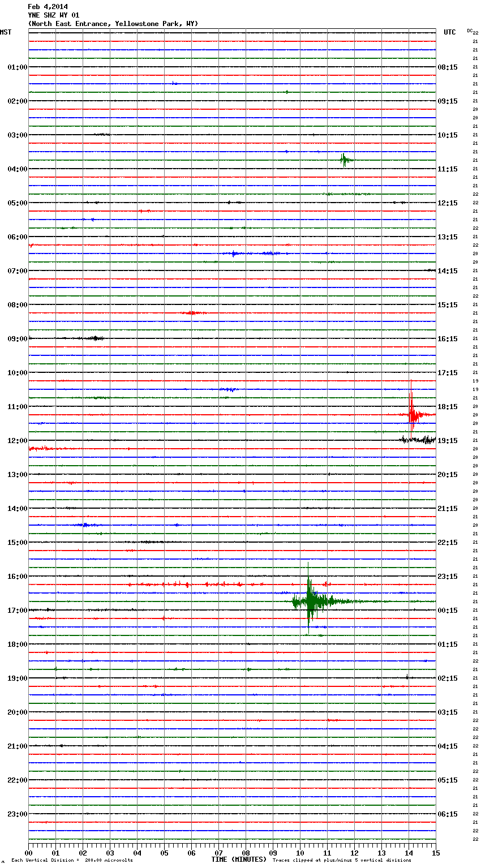
Task: Click the "18:15" UTC label
Action: click(x=448, y=407)
